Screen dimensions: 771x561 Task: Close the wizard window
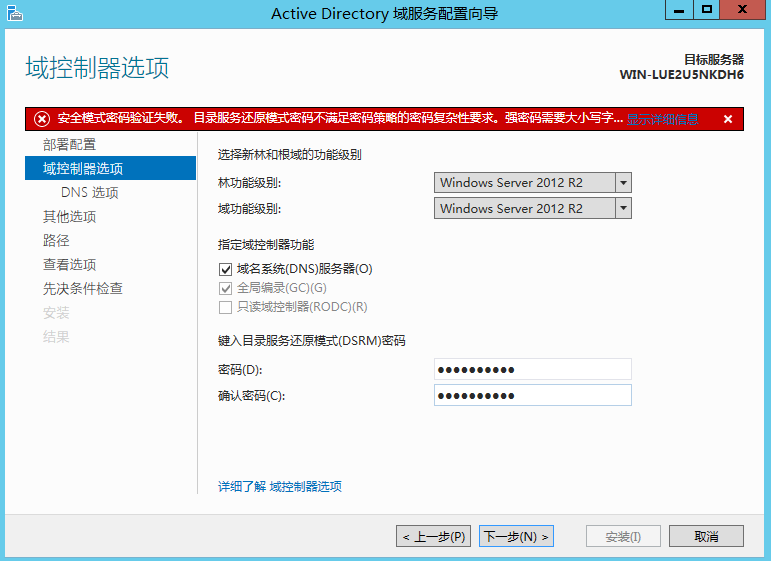(742, 10)
